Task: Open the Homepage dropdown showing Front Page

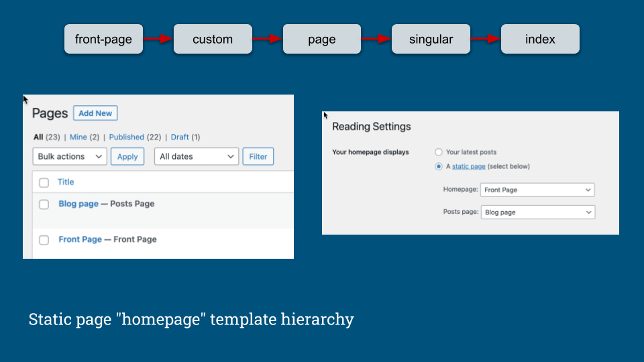Action: (537, 190)
